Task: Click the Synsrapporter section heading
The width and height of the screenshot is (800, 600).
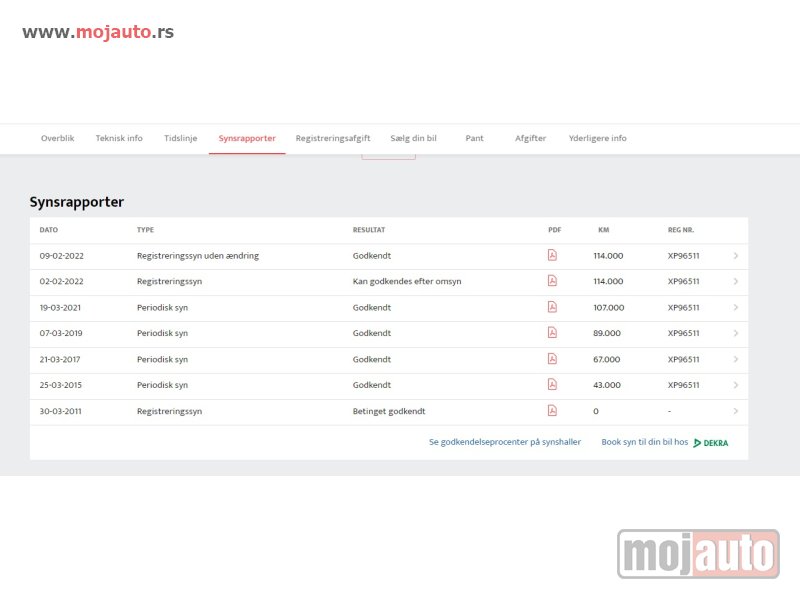Action: click(x=77, y=202)
